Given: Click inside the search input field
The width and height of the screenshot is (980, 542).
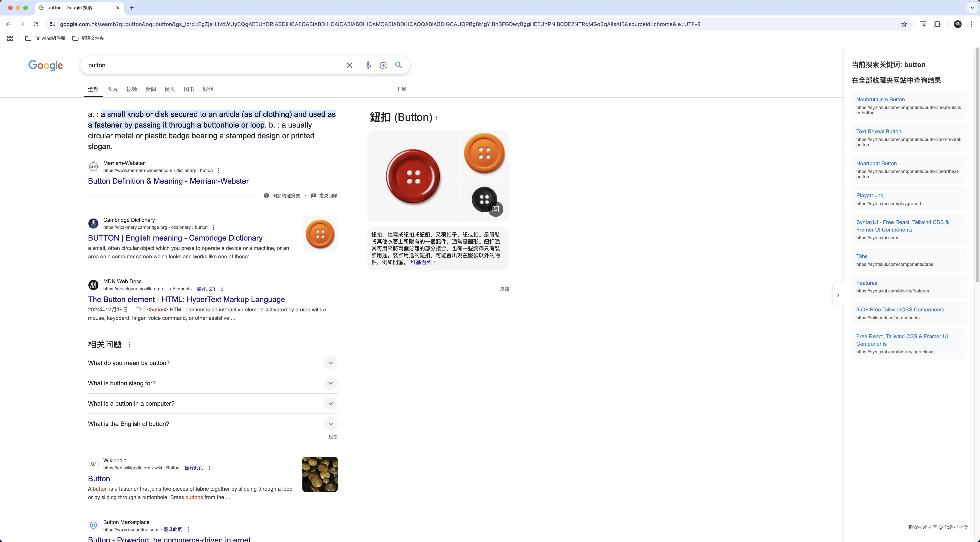Looking at the screenshot, I should (x=209, y=65).
